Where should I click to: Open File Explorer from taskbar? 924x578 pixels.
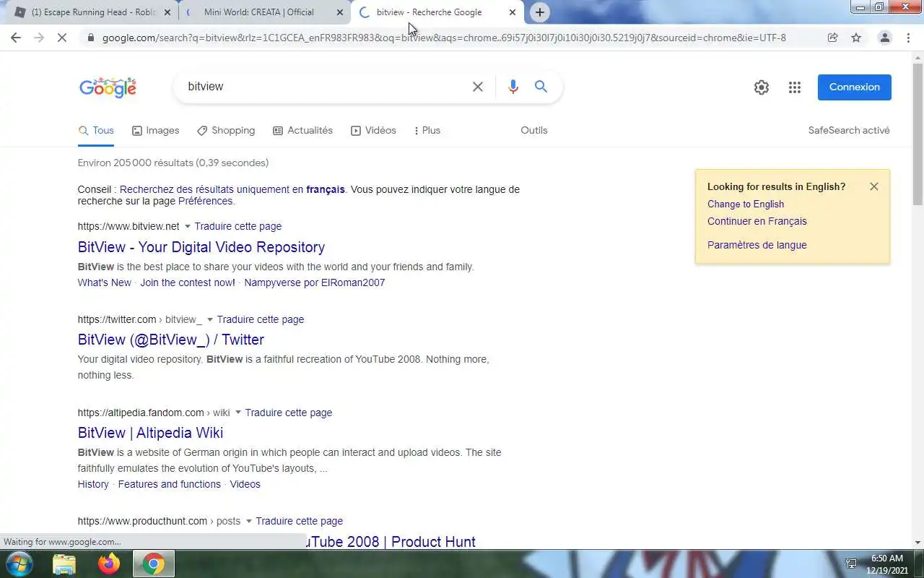(64, 564)
